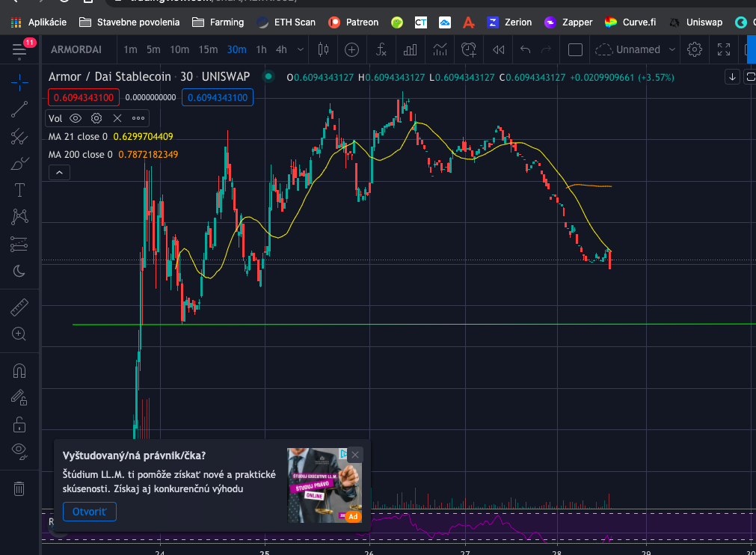Select the 15m timeframe
756x555 pixels.
click(x=208, y=50)
